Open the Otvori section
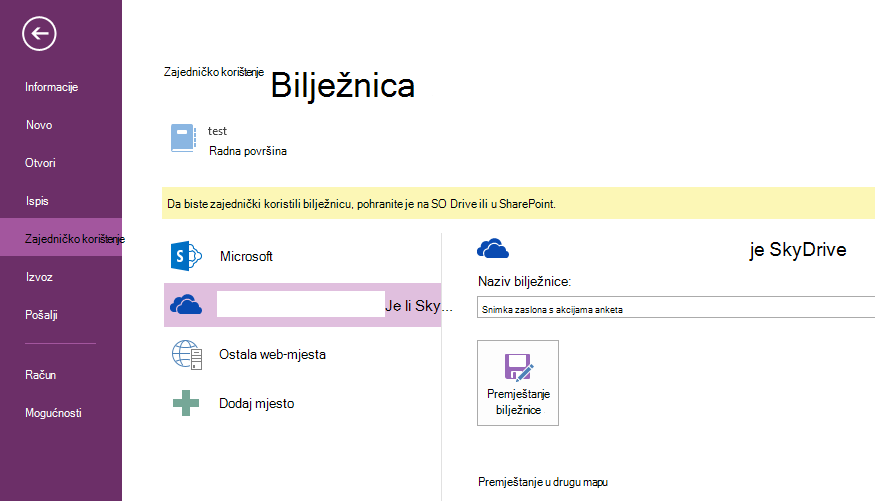The width and height of the screenshot is (875, 501). [40, 163]
